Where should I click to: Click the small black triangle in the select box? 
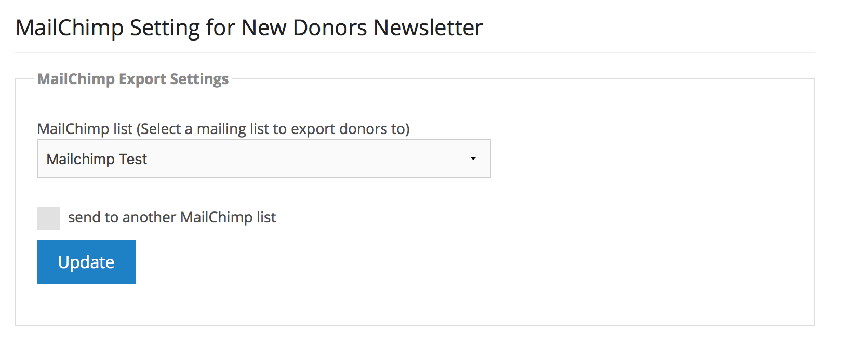[x=473, y=158]
